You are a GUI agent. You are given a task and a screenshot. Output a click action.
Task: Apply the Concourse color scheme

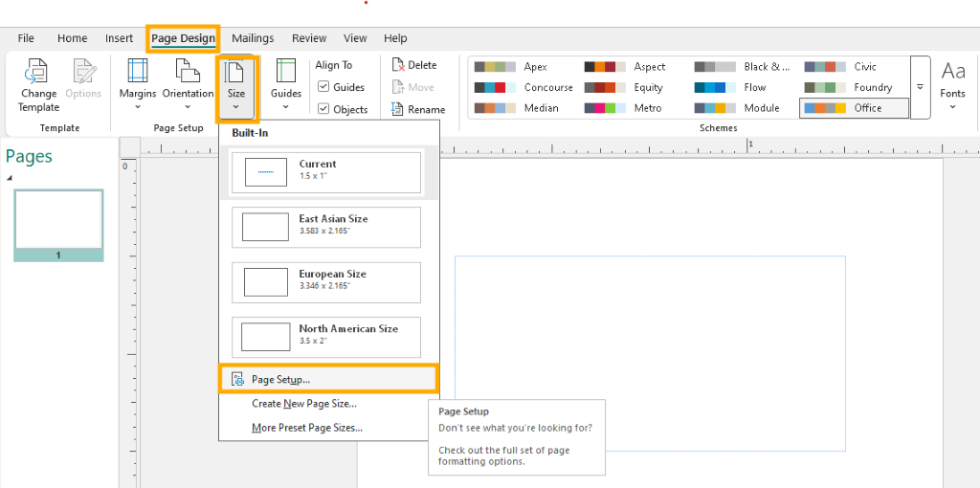pos(523,87)
